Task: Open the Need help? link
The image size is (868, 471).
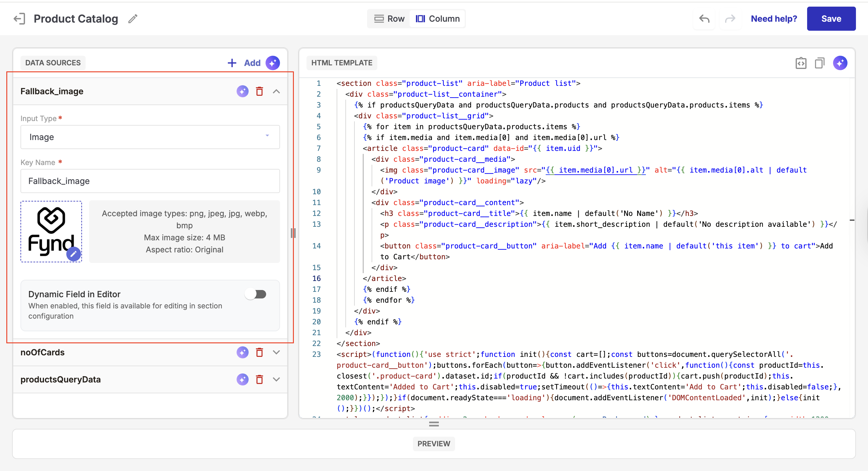Action: (x=774, y=19)
